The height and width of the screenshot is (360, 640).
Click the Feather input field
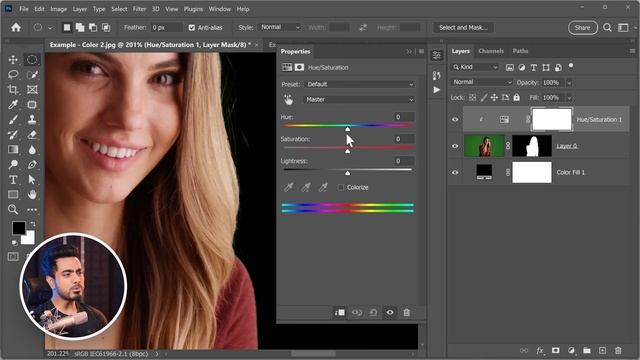pos(167,27)
